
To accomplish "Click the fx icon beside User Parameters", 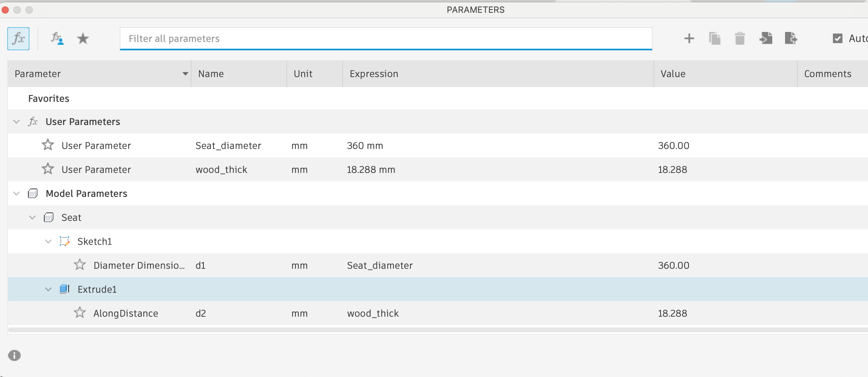I will pos(33,121).
